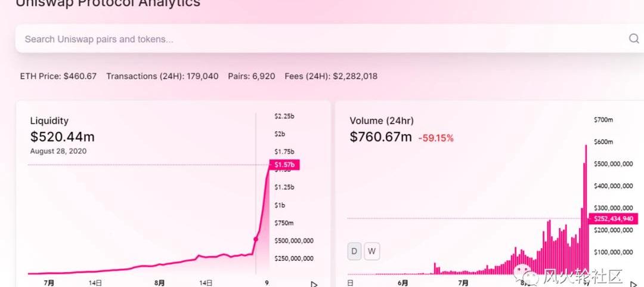This screenshot has height=287, width=644.
Task: Click the ETH Price stat
Action: click(x=58, y=76)
